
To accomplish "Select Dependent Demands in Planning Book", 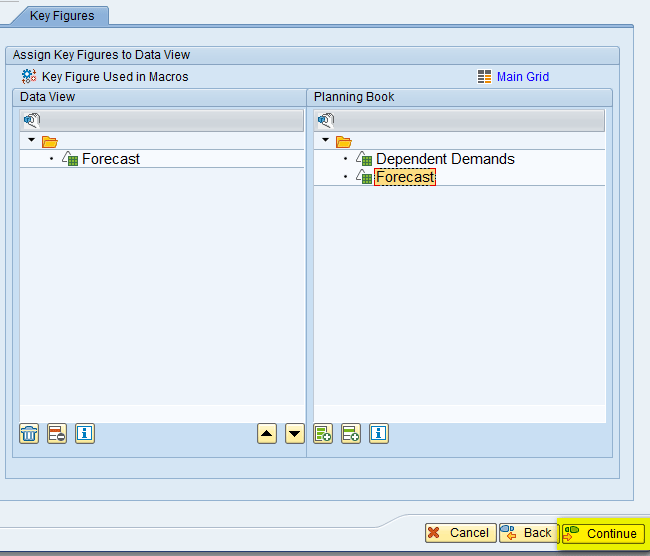I will (x=445, y=159).
